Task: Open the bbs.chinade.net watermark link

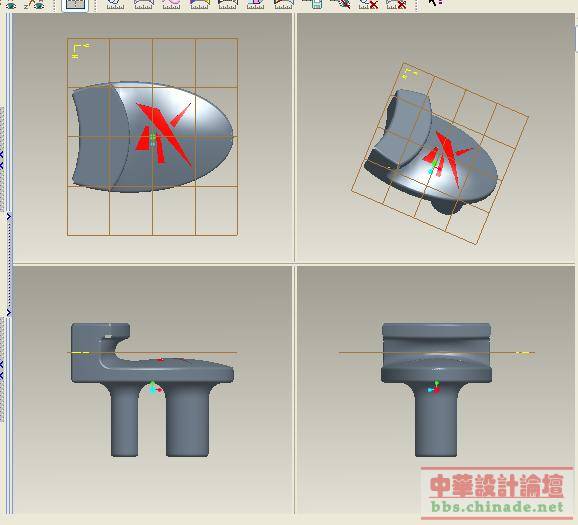Action: [497, 507]
